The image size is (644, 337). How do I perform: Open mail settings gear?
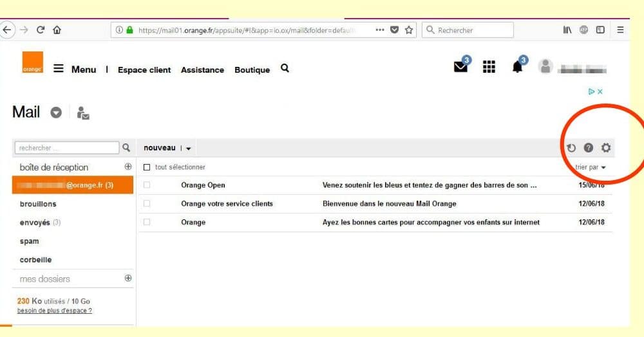coord(606,147)
